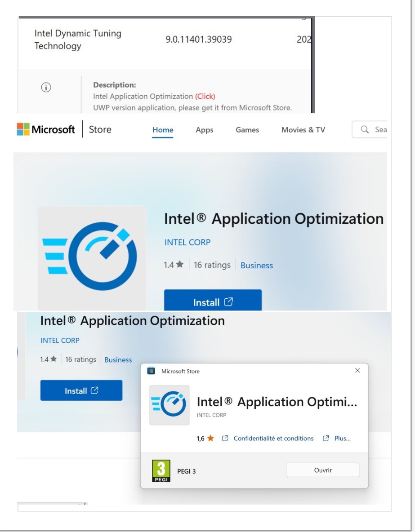Click '16 ratings' in the lower listing
Viewport: 415px width, 532px height.
coord(80,359)
